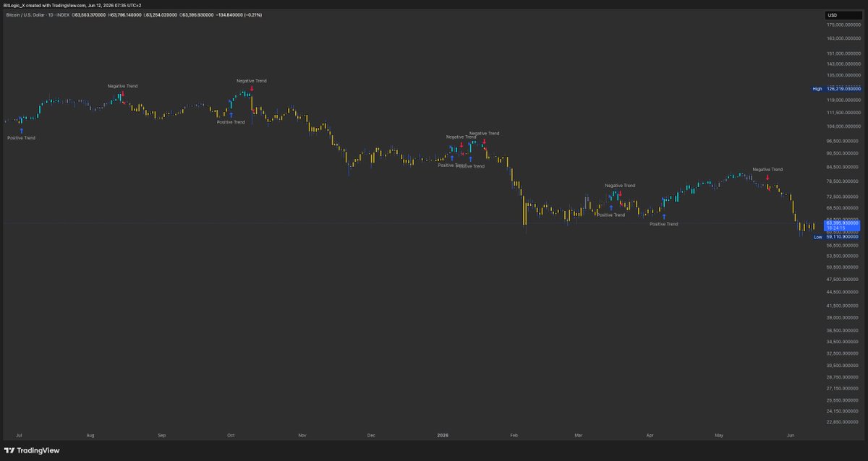Click the 104,000.000000 price axis label

coord(843,126)
